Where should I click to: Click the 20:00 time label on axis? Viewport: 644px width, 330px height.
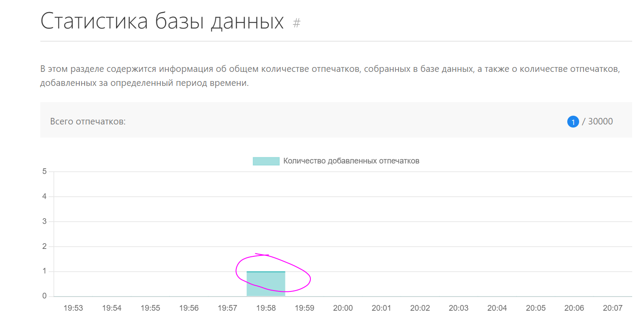click(343, 308)
